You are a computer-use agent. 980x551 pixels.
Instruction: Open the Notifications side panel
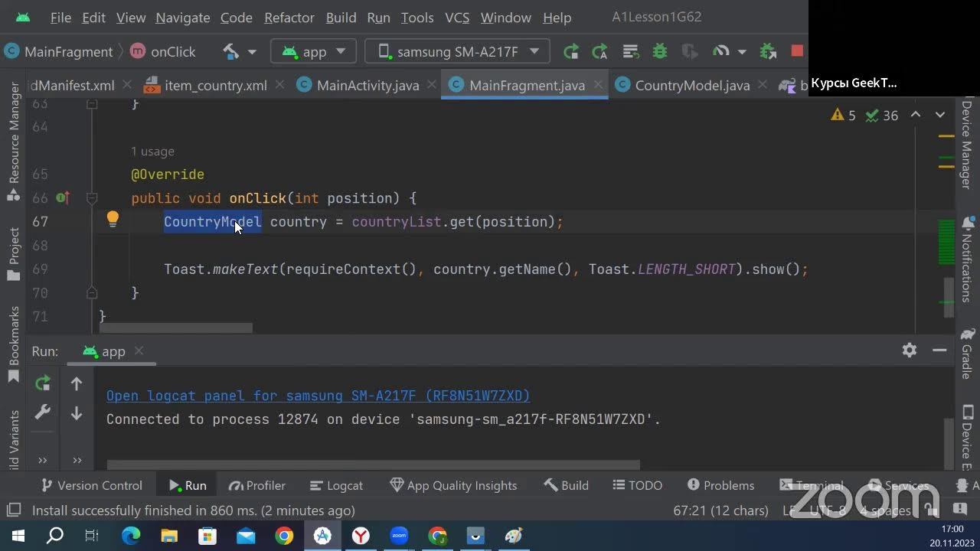pyautogui.click(x=966, y=260)
